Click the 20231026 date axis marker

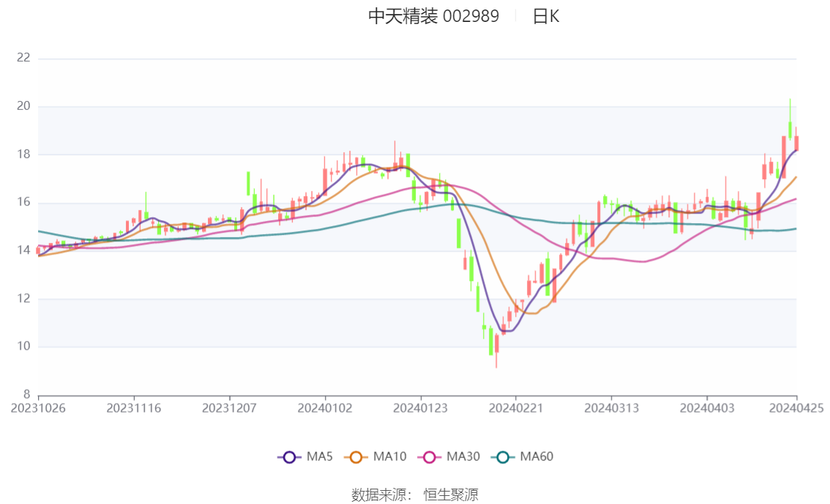[x=38, y=408]
